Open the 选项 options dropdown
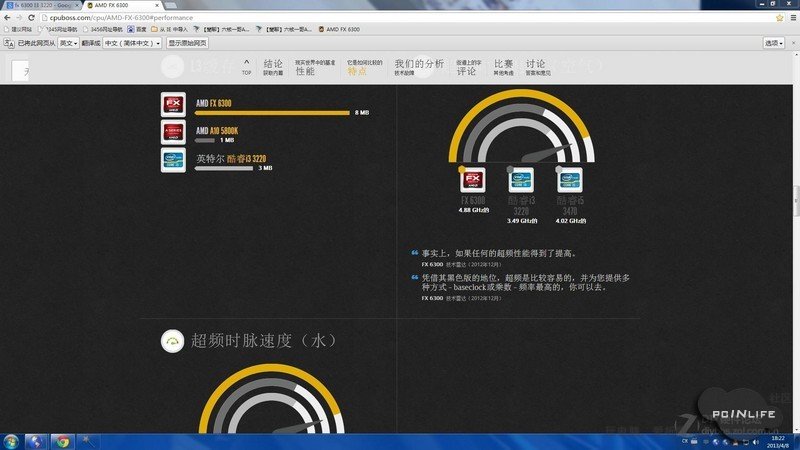The width and height of the screenshot is (800, 450). [x=774, y=43]
